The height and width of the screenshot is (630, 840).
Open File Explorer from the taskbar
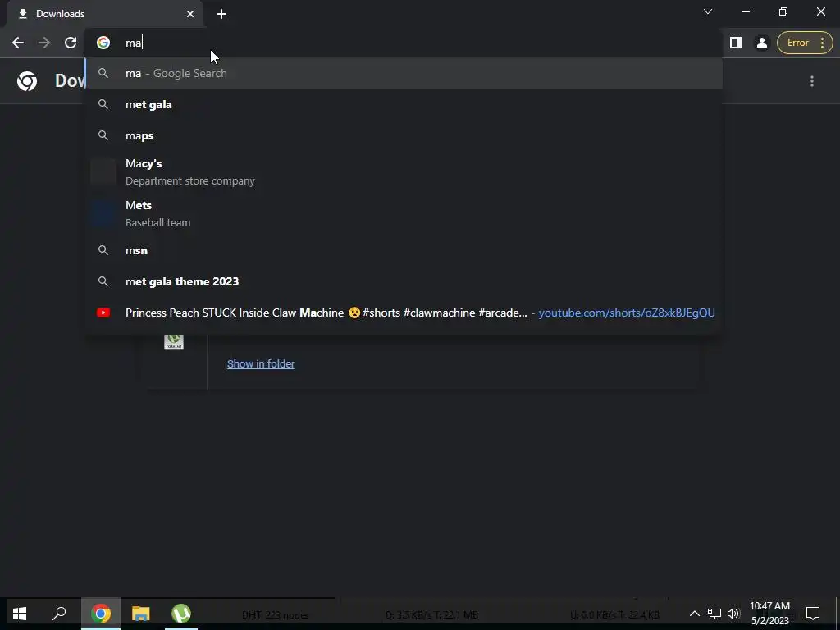[141, 614]
